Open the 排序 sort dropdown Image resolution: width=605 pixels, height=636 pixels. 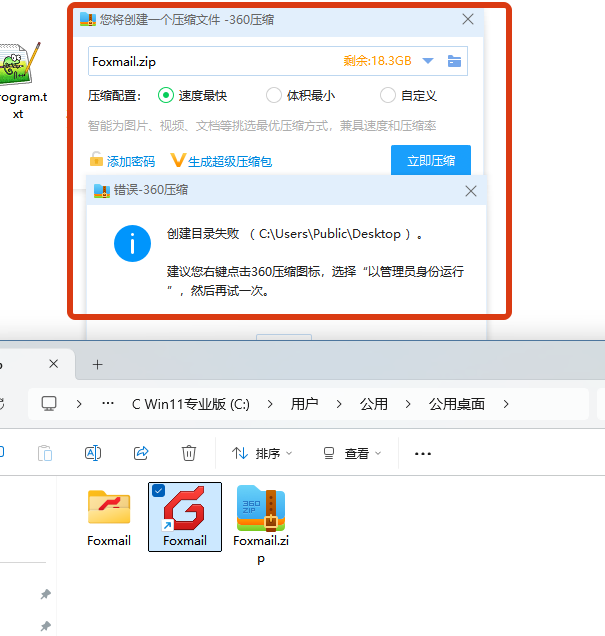coord(262,453)
